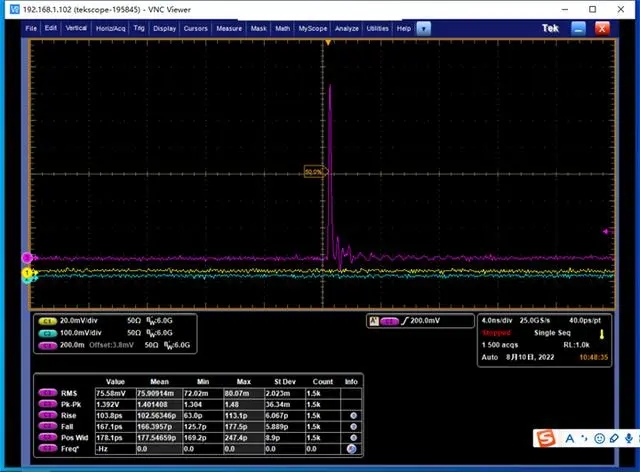Click the Rise measurement info icon
Screen dimensions: 640x472
(351, 413)
